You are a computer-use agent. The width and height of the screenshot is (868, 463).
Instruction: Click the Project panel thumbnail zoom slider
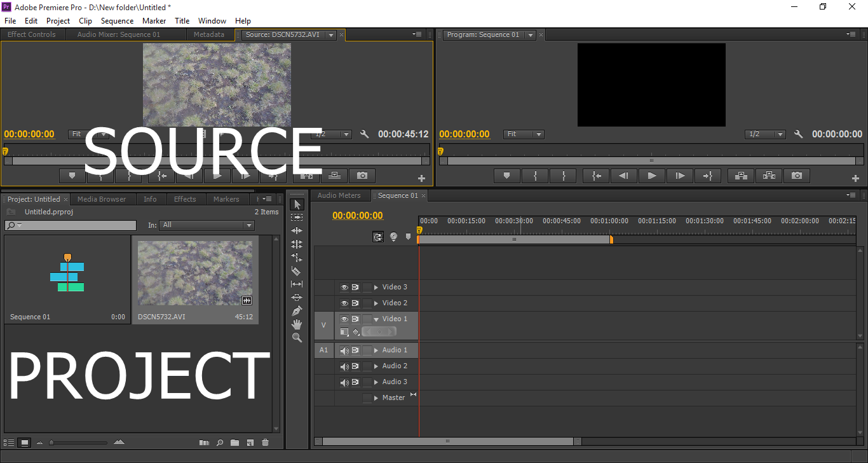point(79,443)
